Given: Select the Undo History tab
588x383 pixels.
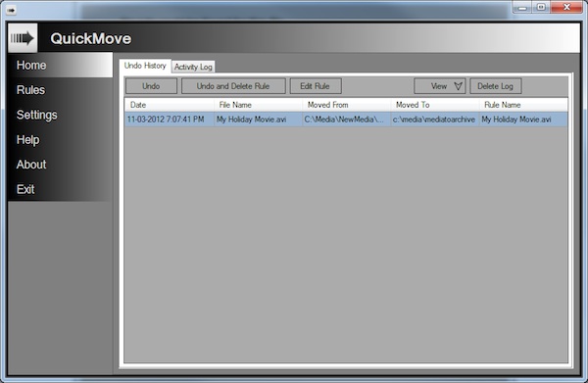Looking at the screenshot, I should (145, 66).
